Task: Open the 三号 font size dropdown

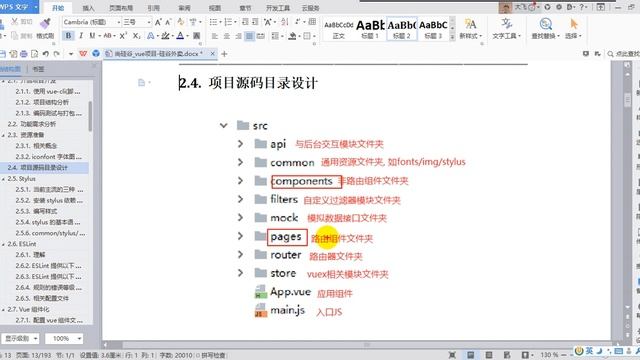Action: pyautogui.click(x=149, y=22)
